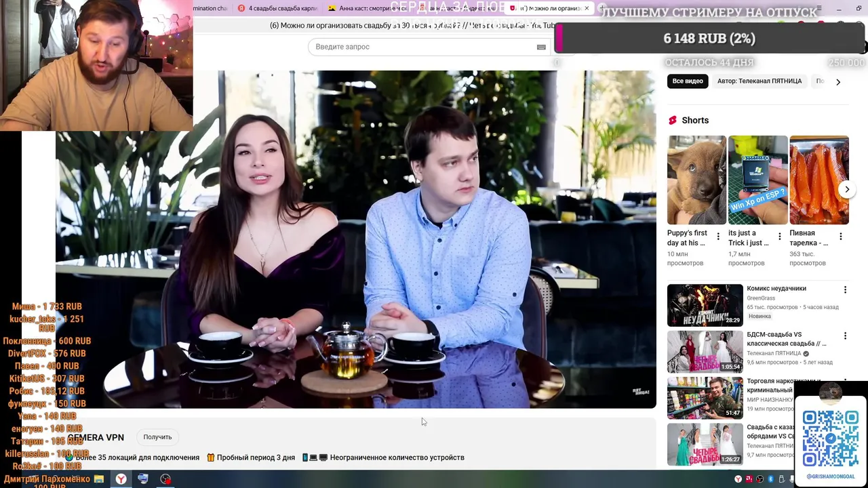The image size is (868, 488).
Task: Play the Пивная тарелка short thumbnail
Action: [x=819, y=180]
